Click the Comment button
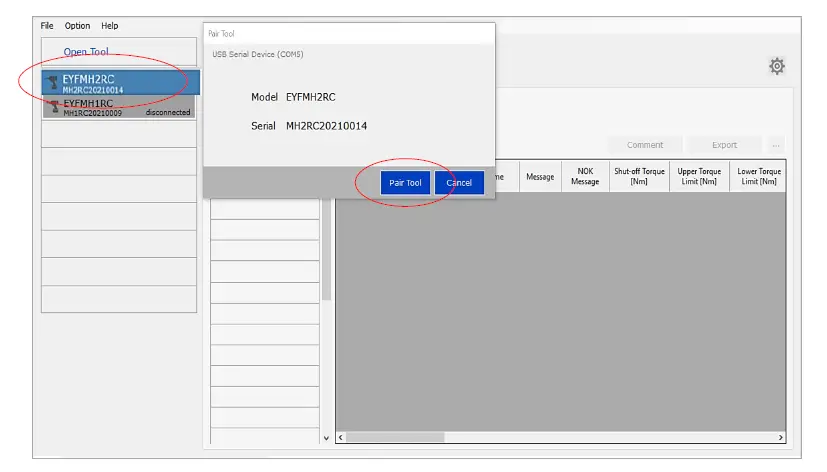 (x=644, y=145)
